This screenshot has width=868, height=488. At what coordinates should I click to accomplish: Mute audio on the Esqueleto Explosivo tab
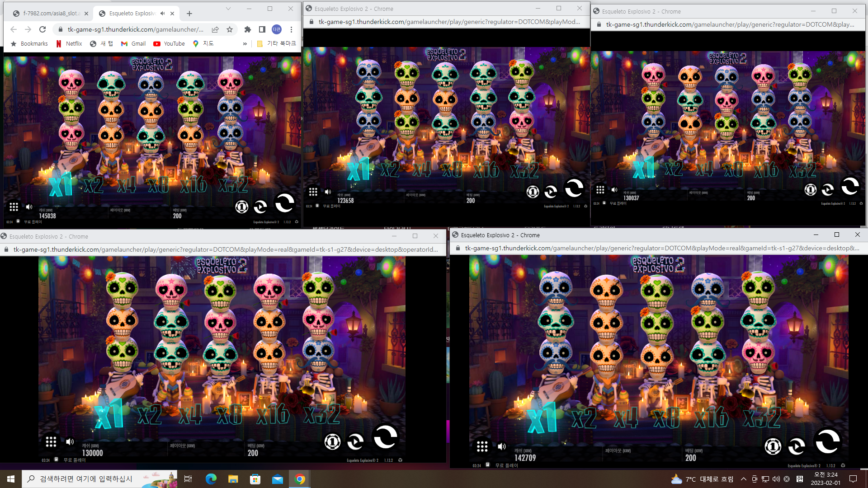click(x=162, y=14)
